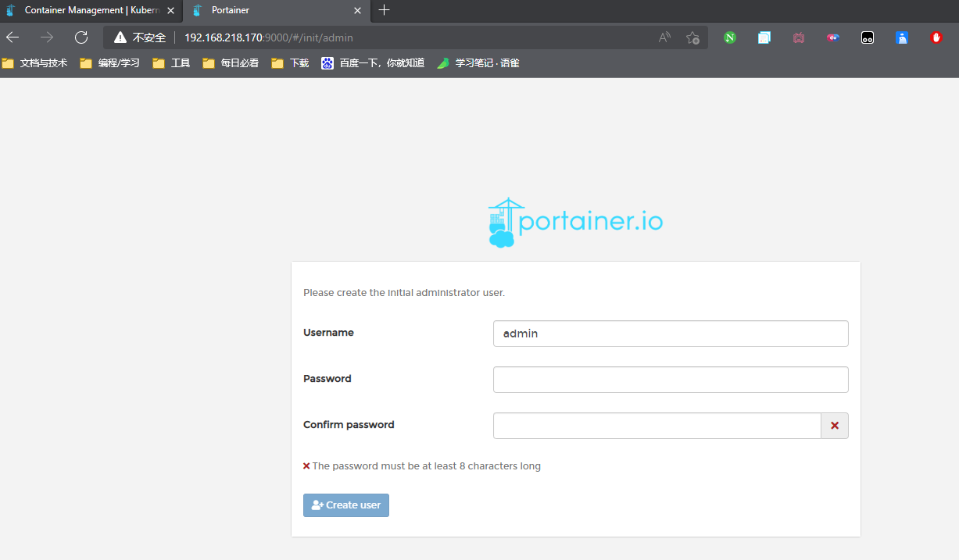This screenshot has height=560, width=959.
Task: Open the 文档与技术 bookmarks folder
Action: [x=35, y=63]
